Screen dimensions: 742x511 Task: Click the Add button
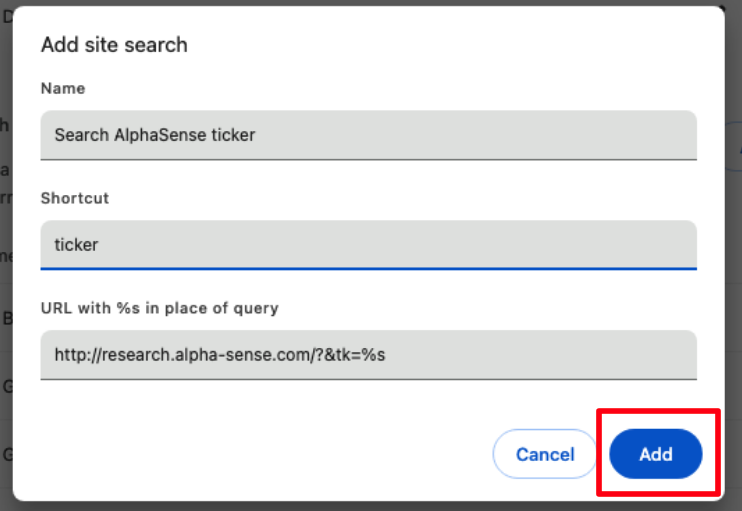click(655, 454)
